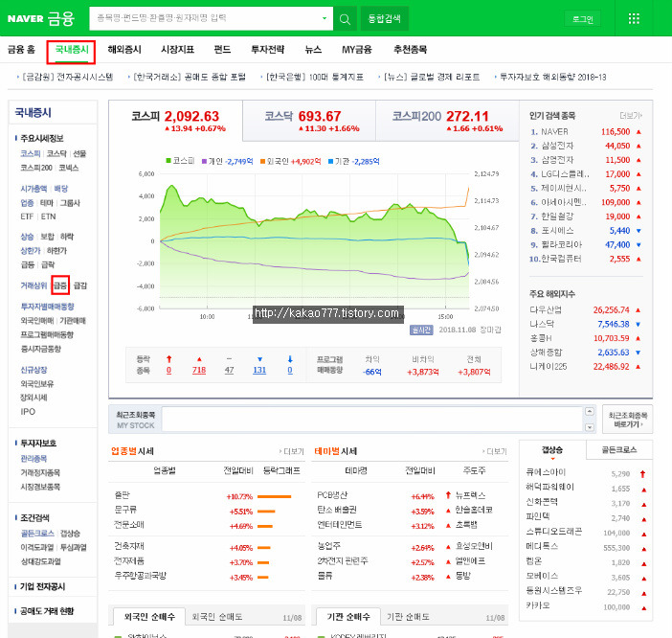Screen dimensions: 672x638
Task: Open the apps grid icon
Action: pos(634,18)
